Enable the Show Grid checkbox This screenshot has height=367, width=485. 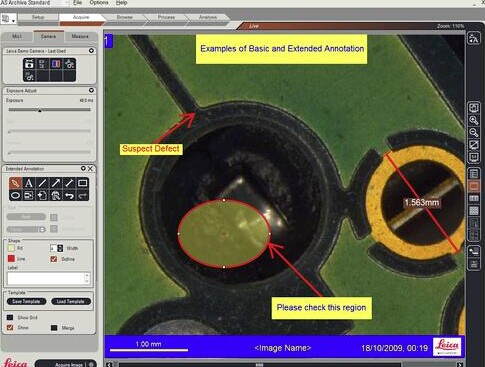(x=10, y=317)
